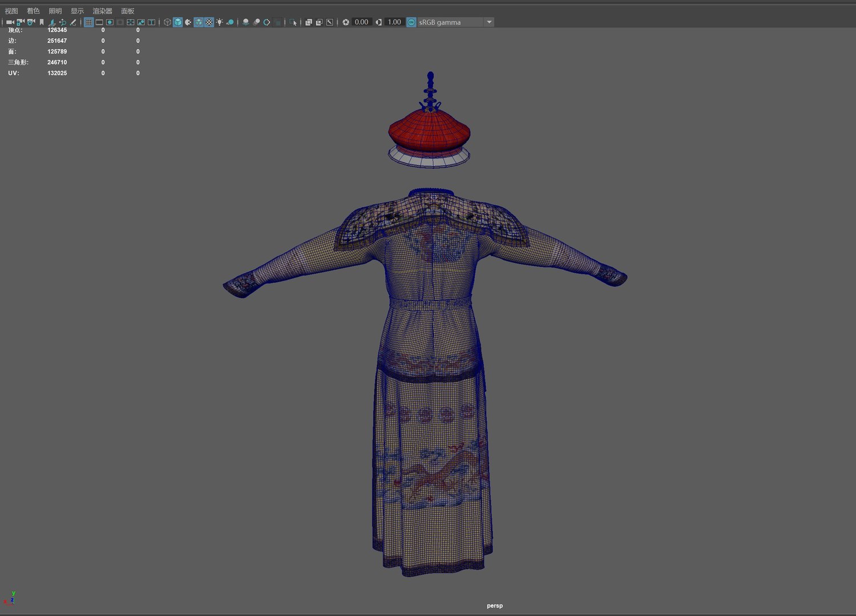Click the Depth of Field icon

[x=277, y=22]
